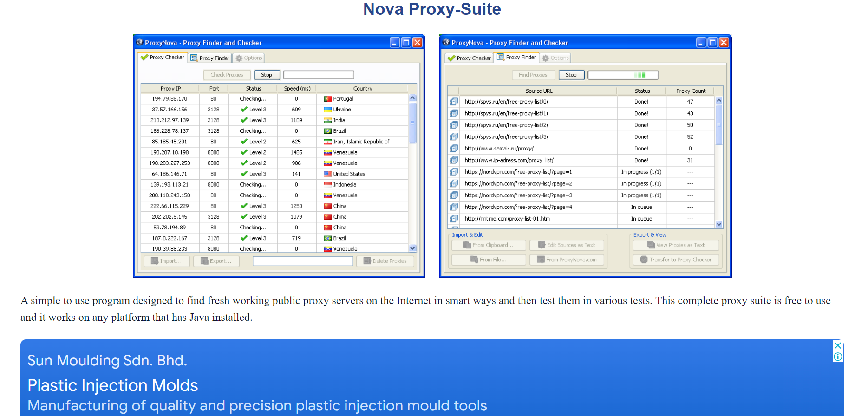Screen dimensions: 868x416
Task: Click the source icon beside ip-adress.com/proxy_list/
Action: coord(454,160)
